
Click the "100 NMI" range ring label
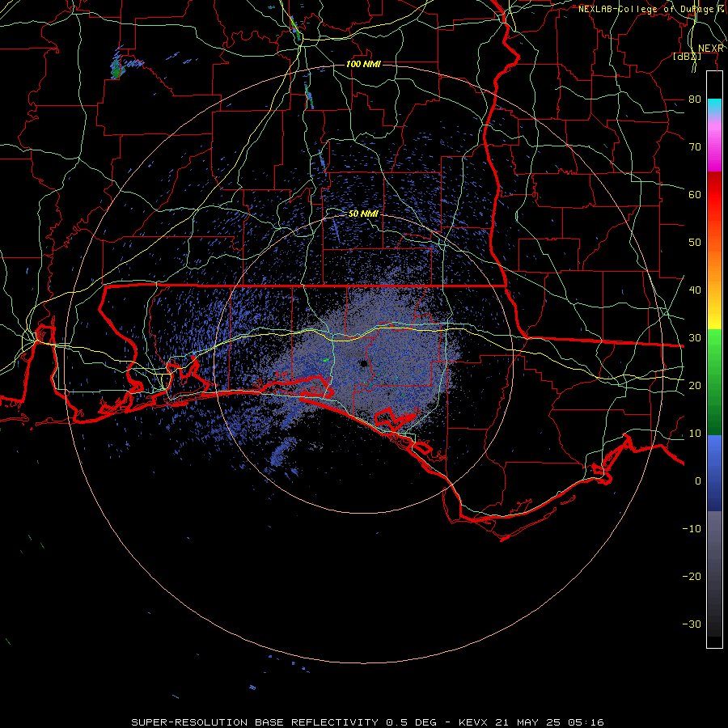click(363, 64)
